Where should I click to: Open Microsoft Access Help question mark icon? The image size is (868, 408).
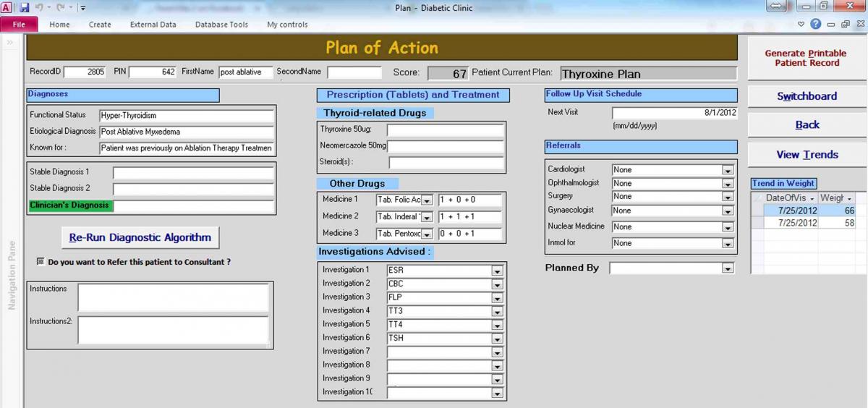815,24
